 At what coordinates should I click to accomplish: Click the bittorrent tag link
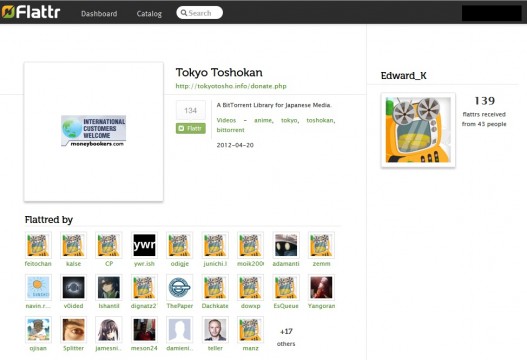pyautogui.click(x=231, y=130)
